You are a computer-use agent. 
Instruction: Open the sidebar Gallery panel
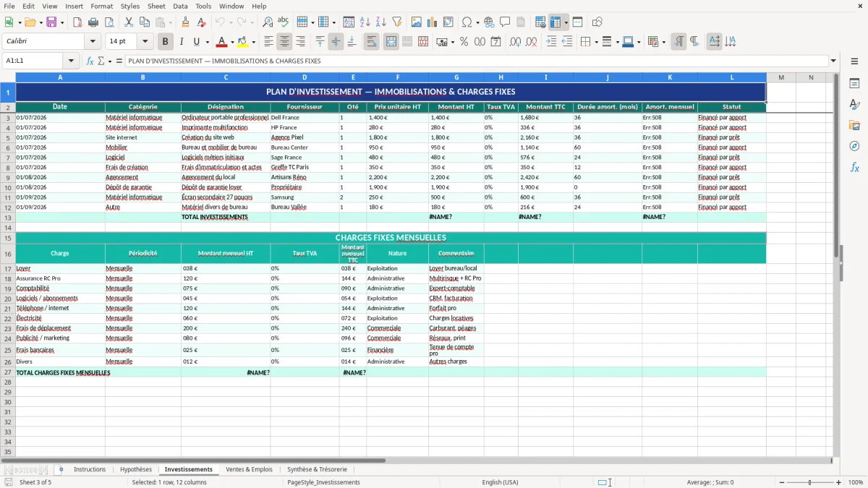pos(854,126)
